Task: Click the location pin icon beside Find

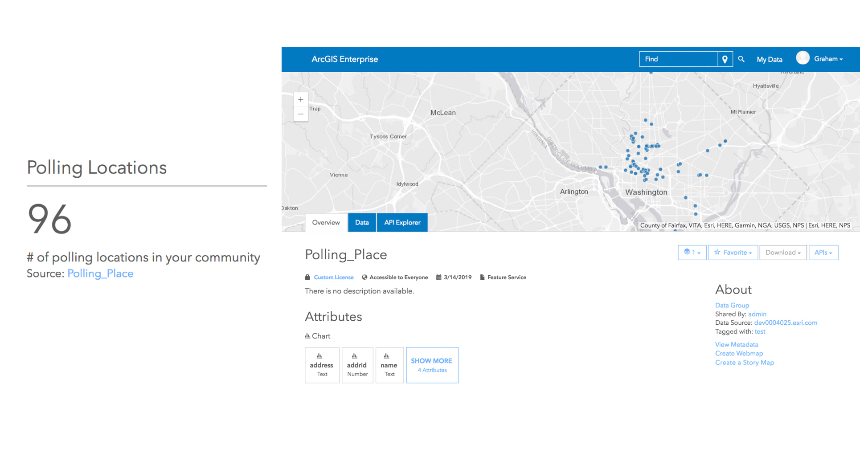Action: tap(725, 59)
